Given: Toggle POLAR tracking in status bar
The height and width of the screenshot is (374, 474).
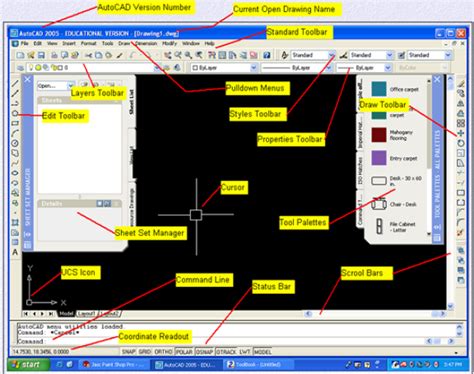Looking at the screenshot, I should (184, 352).
